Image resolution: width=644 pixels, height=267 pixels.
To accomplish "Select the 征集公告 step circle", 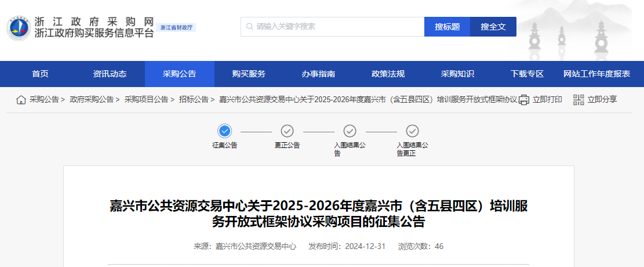I will (x=225, y=131).
